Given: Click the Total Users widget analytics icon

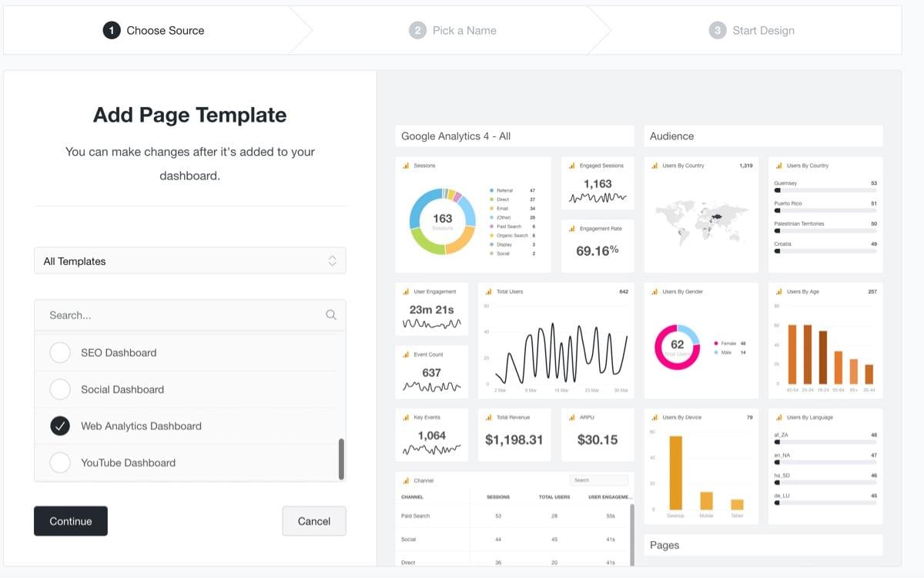Looking at the screenshot, I should coord(489,292).
